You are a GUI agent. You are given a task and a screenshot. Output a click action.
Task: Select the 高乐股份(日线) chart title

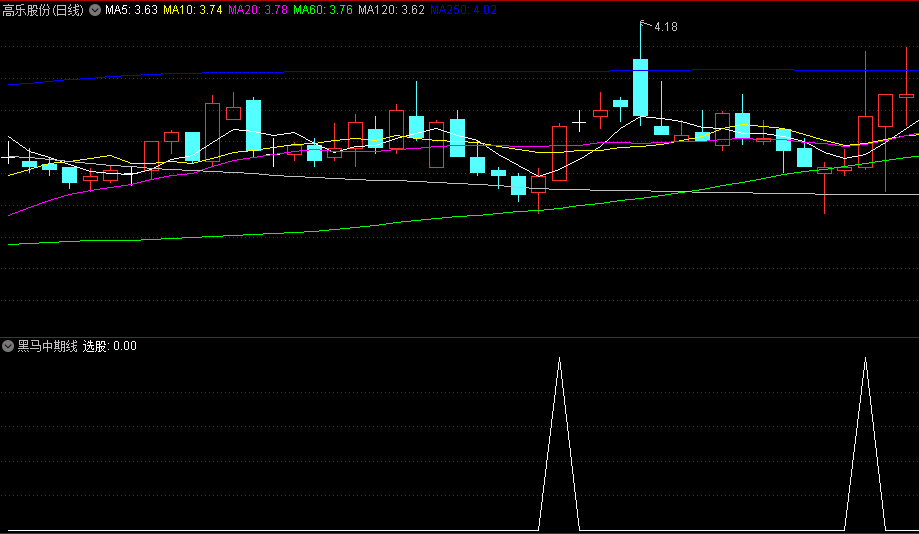(x=43, y=10)
